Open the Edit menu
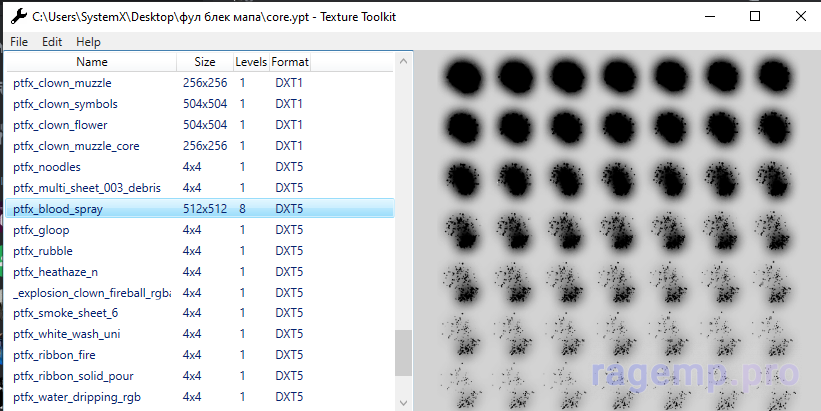The width and height of the screenshot is (821, 411). pyautogui.click(x=52, y=42)
